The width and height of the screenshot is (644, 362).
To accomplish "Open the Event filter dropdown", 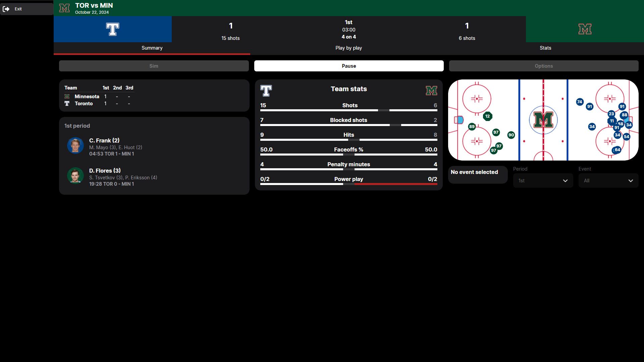I will click(608, 180).
